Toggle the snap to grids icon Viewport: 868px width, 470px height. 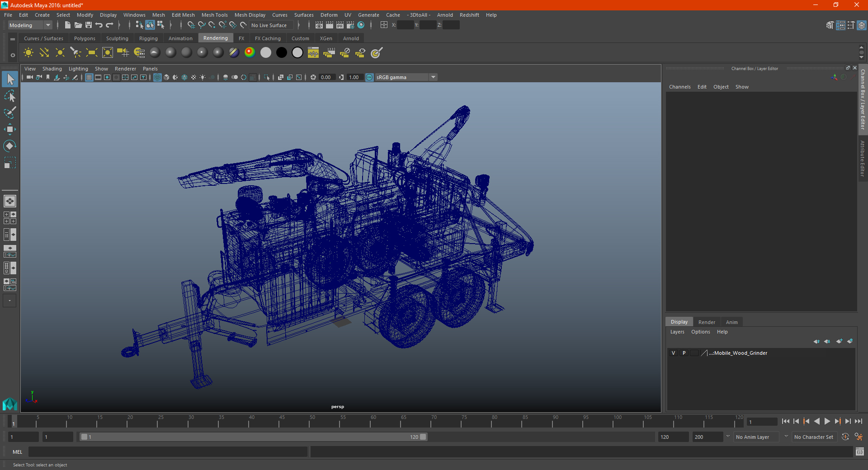click(x=191, y=25)
